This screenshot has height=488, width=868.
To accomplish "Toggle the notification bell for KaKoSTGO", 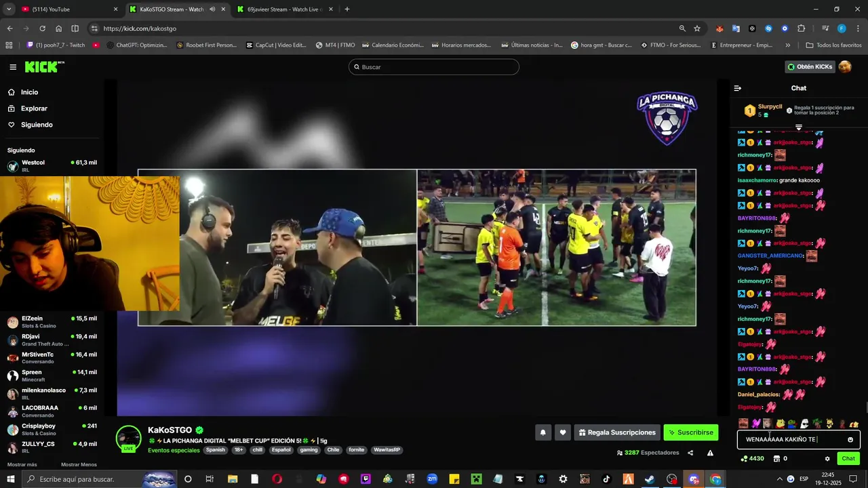I will coord(542,432).
